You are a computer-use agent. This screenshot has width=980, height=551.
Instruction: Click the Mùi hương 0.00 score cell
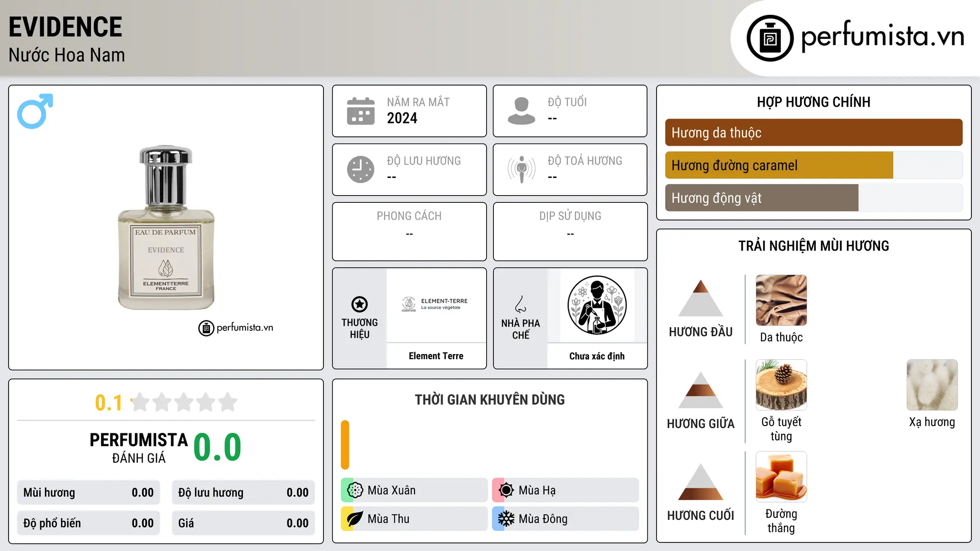89,493
